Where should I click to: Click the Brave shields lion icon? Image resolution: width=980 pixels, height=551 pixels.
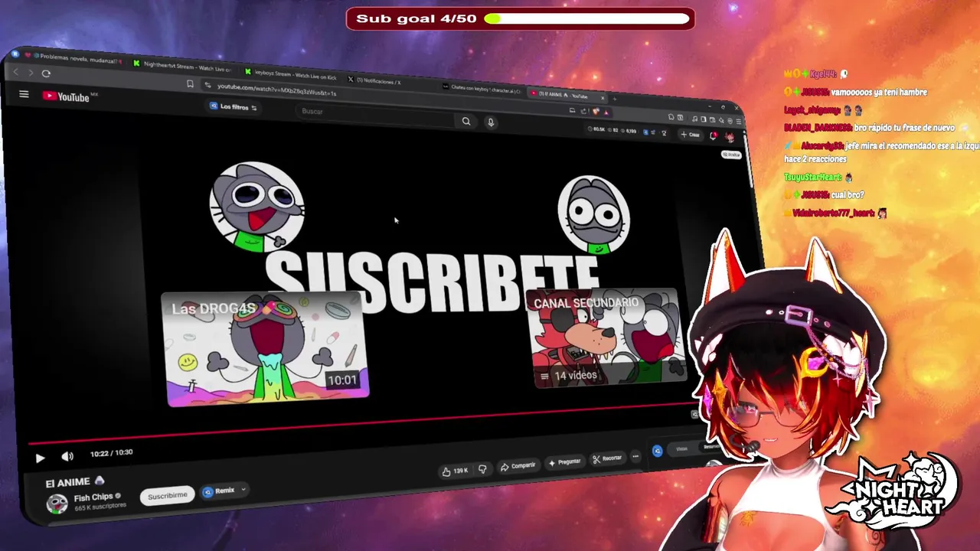pos(596,112)
